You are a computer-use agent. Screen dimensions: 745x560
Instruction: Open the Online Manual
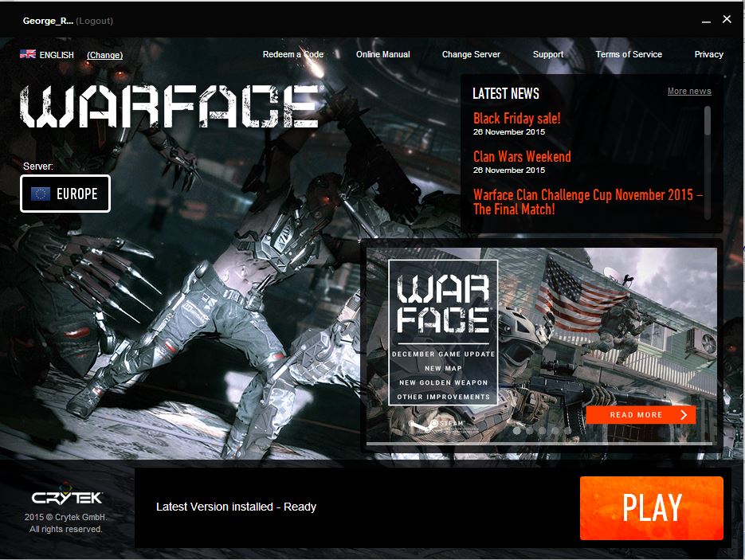[x=383, y=54]
